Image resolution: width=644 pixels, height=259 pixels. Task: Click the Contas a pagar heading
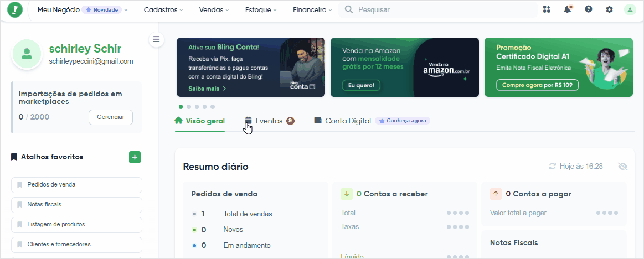[538, 194]
